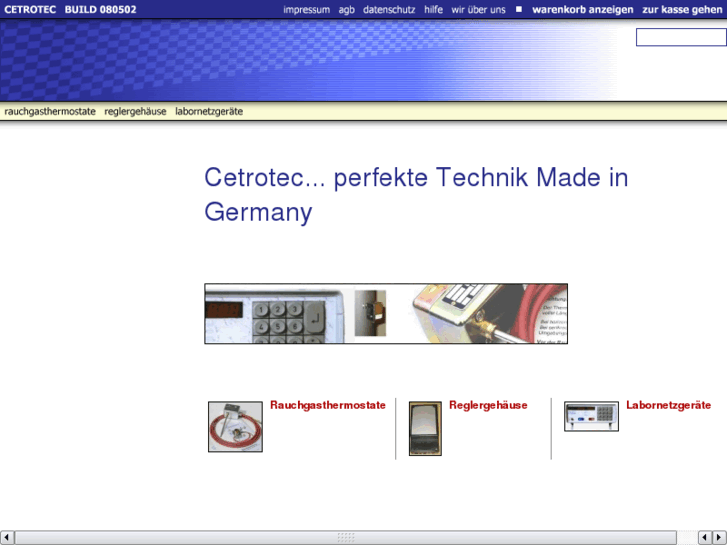This screenshot has width=727, height=545.
Task: Show cart via warenkorb anzeigen
Action: pyautogui.click(x=583, y=10)
